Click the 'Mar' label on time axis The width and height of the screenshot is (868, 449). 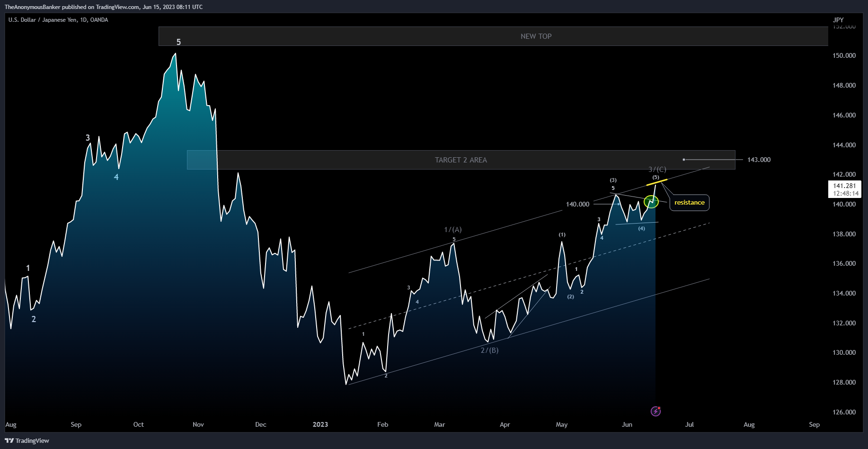[x=439, y=424]
